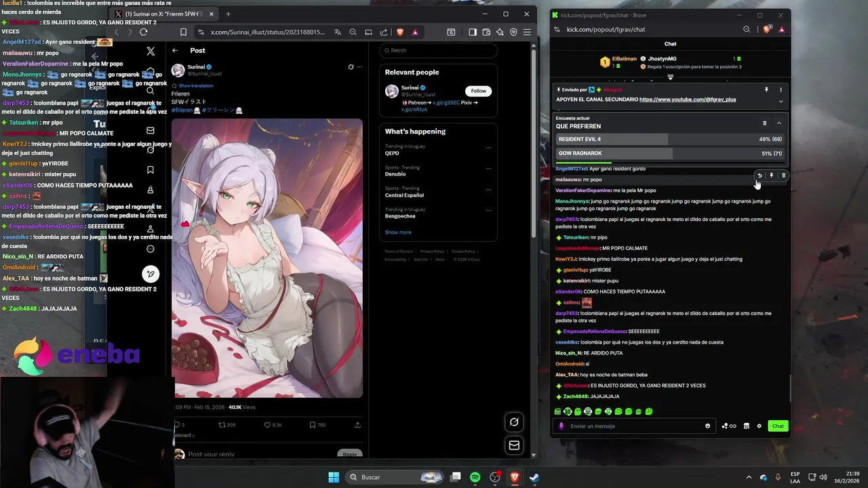Expand the pinned message chevron

coord(781,102)
